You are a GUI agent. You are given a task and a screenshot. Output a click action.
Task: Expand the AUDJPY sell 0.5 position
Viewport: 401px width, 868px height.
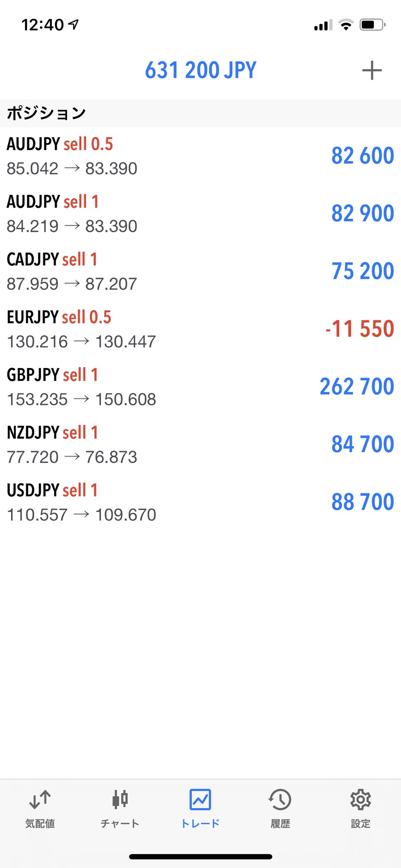(138, 156)
